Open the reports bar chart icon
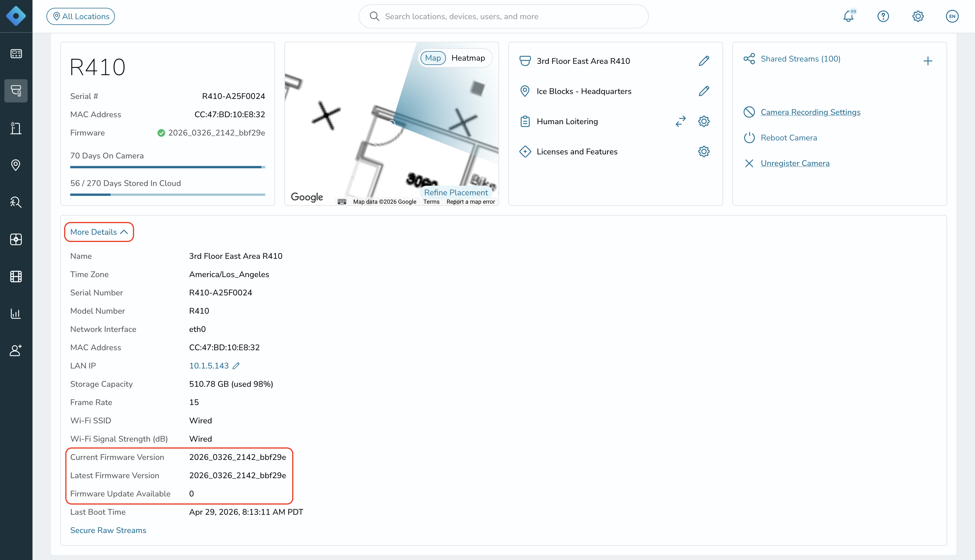 point(16,313)
